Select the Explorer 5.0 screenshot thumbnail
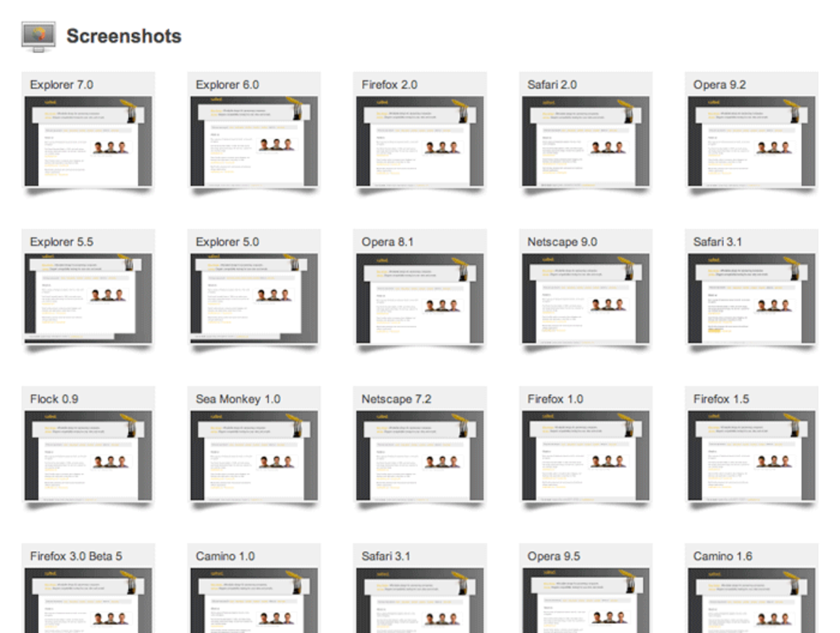This screenshot has width=840, height=633. click(x=254, y=298)
